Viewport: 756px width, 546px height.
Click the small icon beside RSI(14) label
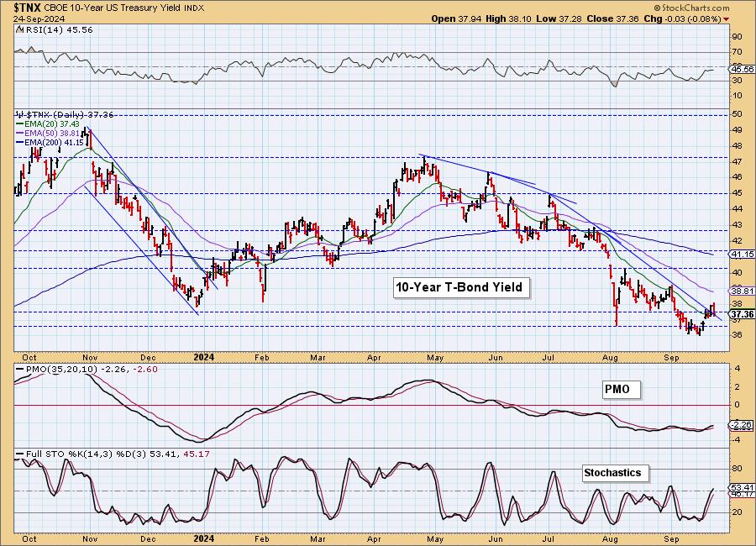pyautogui.click(x=18, y=29)
